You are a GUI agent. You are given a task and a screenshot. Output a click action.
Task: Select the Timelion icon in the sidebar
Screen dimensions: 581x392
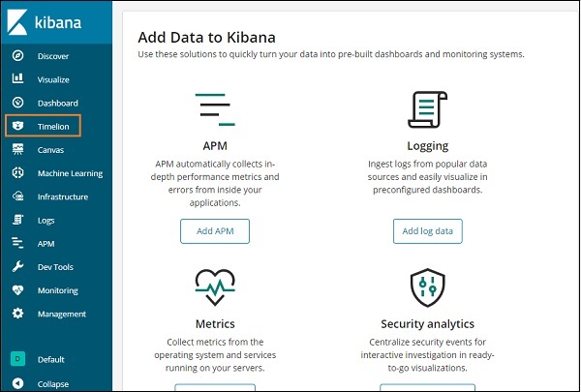point(17,126)
